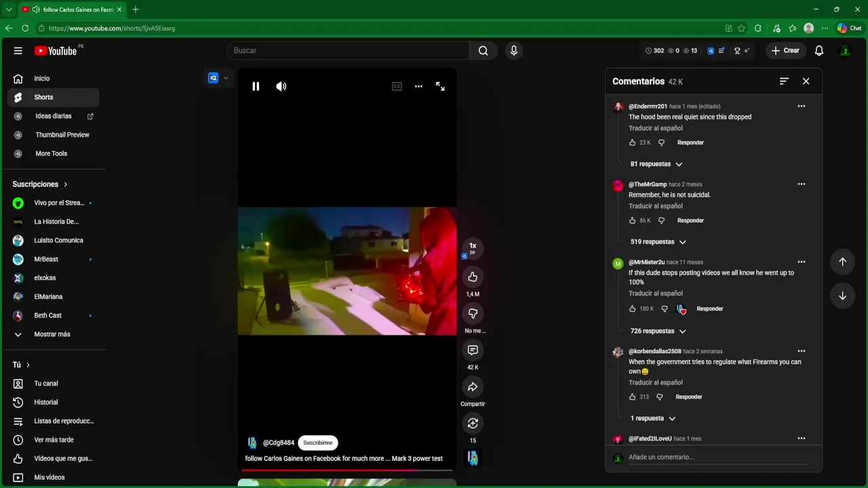Open the vidIQ dropdown beside the player
The height and width of the screenshot is (488, 868).
[218, 78]
